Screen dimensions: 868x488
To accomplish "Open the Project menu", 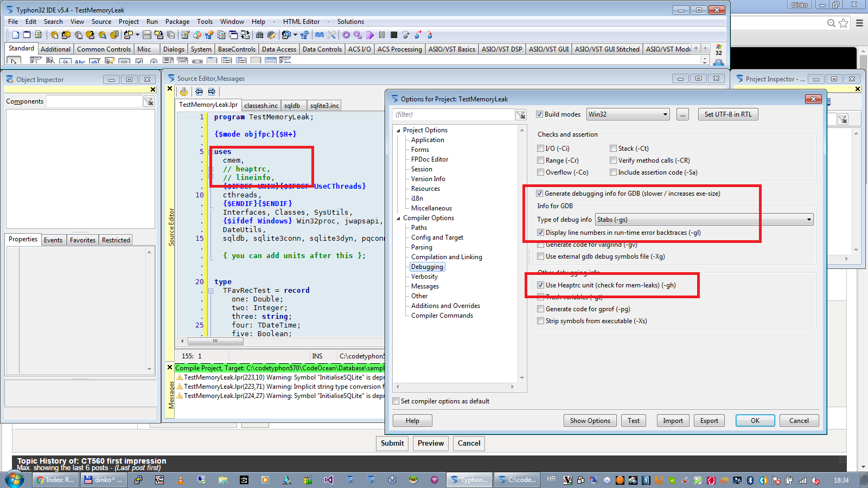I will pyautogui.click(x=129, y=22).
